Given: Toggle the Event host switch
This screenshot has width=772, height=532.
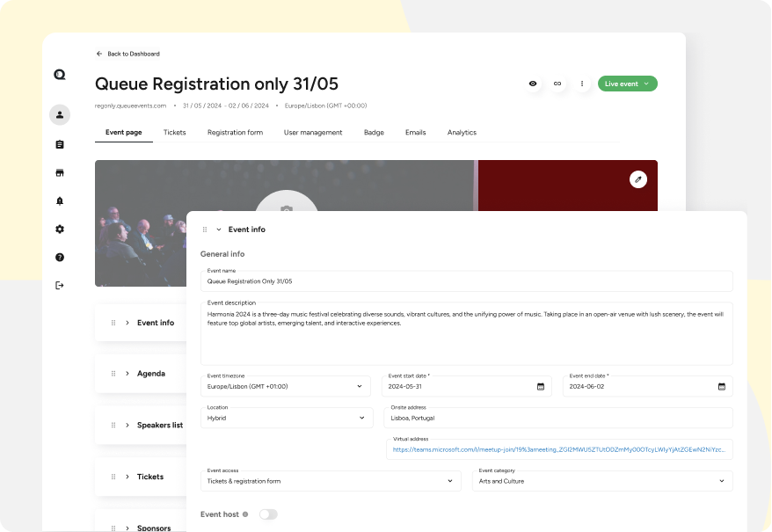Looking at the screenshot, I should point(268,514).
